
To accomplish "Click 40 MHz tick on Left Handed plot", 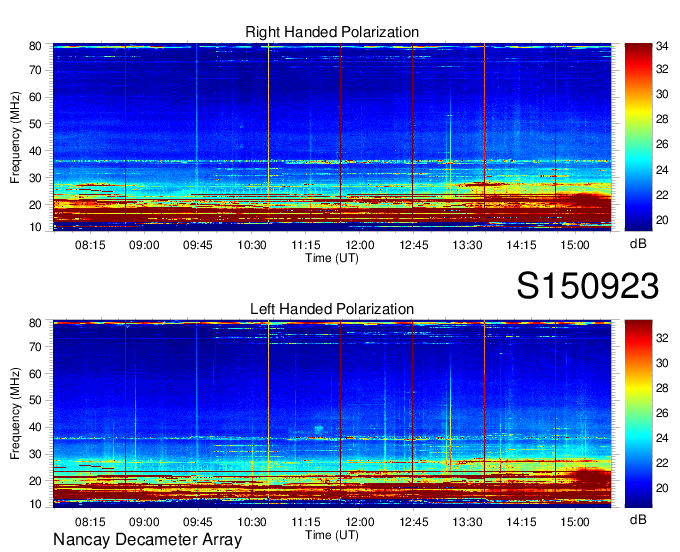I will (x=35, y=427).
